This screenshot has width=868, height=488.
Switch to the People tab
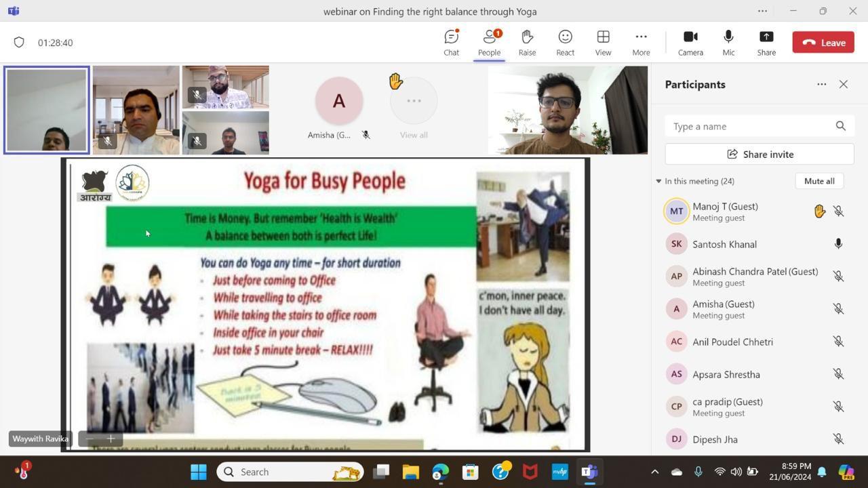point(489,43)
